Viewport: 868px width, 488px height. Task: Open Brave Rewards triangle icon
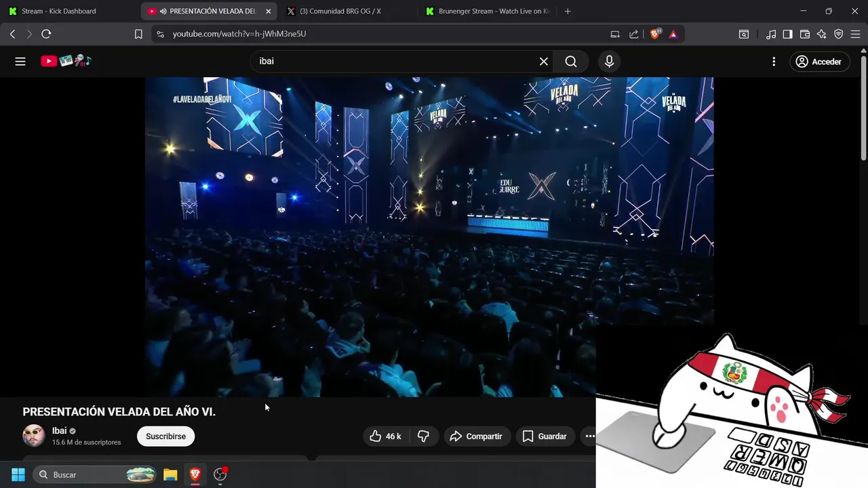[x=673, y=34]
